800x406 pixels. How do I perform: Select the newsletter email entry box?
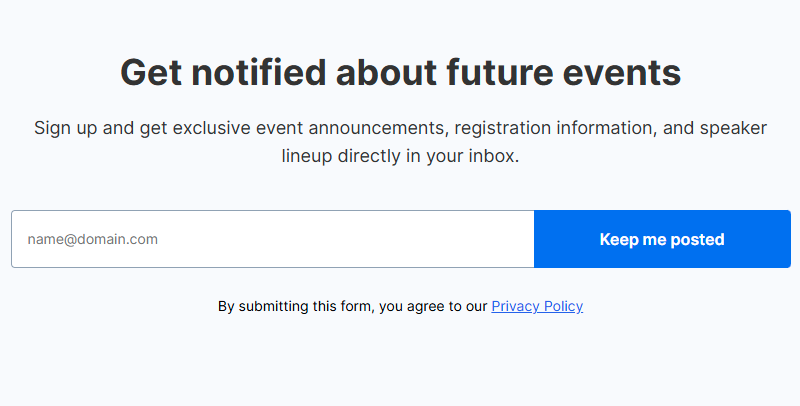pos(272,239)
